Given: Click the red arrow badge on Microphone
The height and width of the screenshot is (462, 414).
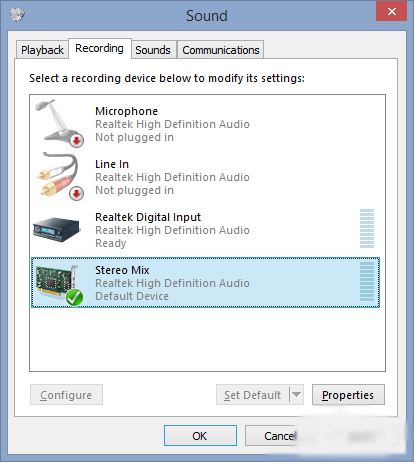Looking at the screenshot, I should pos(77,140).
